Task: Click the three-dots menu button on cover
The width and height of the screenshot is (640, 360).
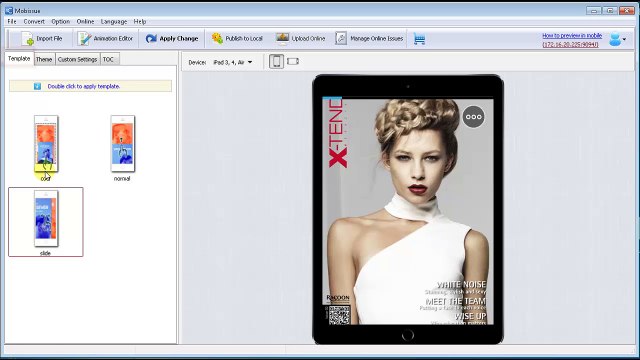Action: (x=473, y=117)
